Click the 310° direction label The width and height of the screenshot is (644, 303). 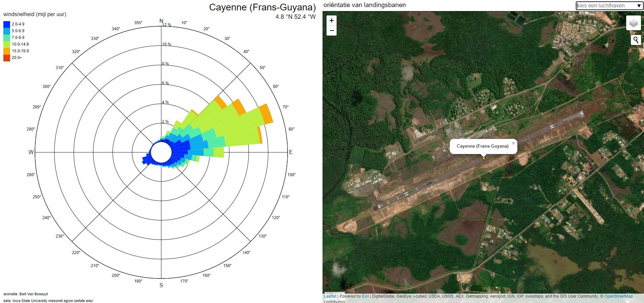[60, 68]
